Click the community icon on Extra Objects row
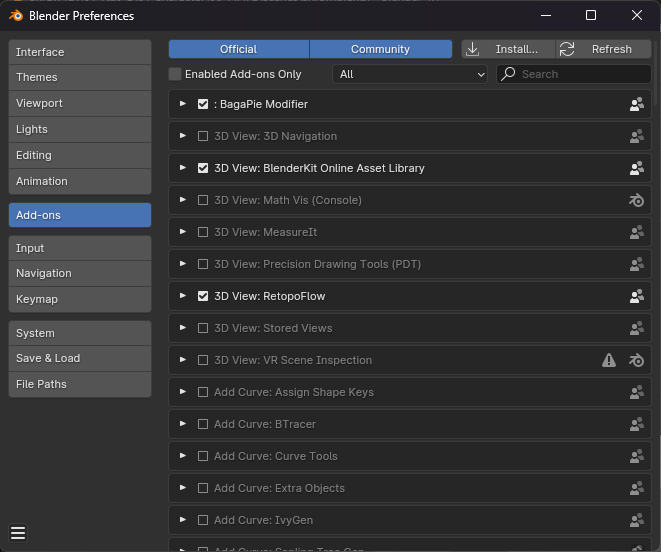This screenshot has height=552, width=661. [x=637, y=488]
